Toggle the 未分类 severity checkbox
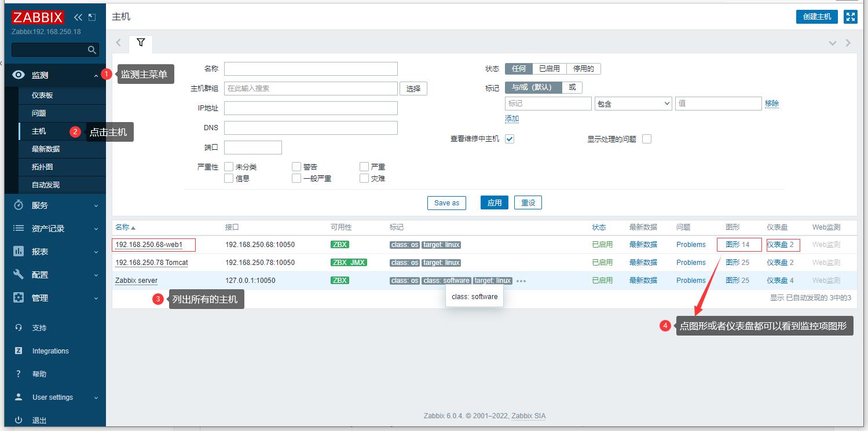868x431 pixels. pyautogui.click(x=229, y=167)
